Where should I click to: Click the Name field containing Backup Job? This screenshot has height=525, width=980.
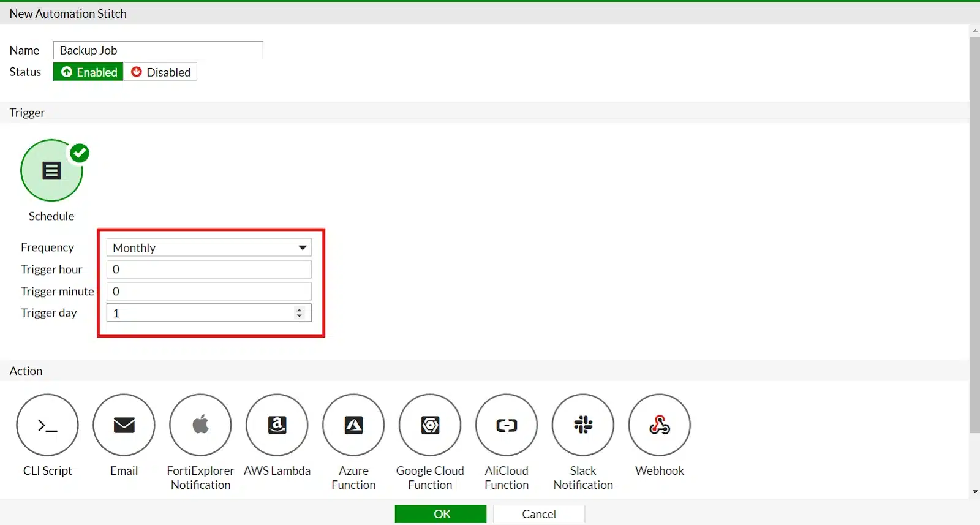(x=158, y=50)
